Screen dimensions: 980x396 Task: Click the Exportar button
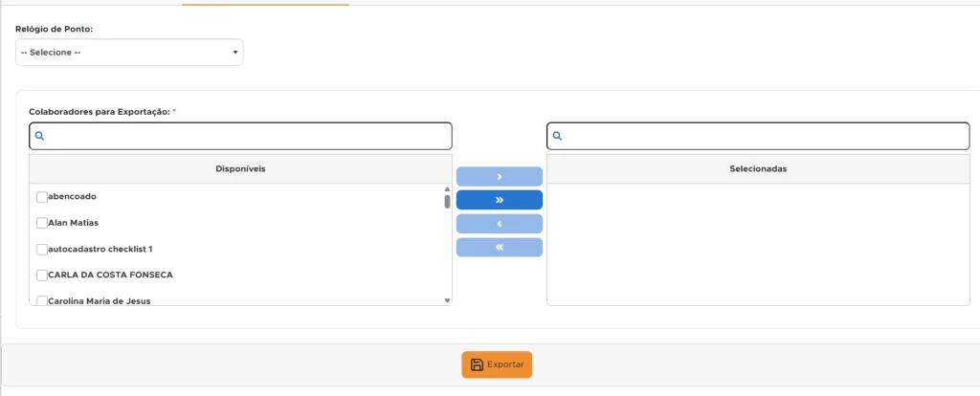[497, 364]
